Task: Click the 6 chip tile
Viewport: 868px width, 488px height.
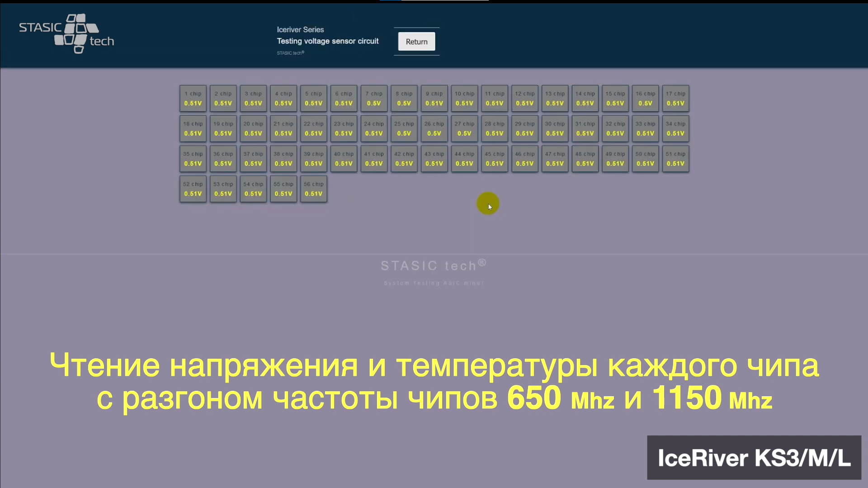Action: (344, 99)
